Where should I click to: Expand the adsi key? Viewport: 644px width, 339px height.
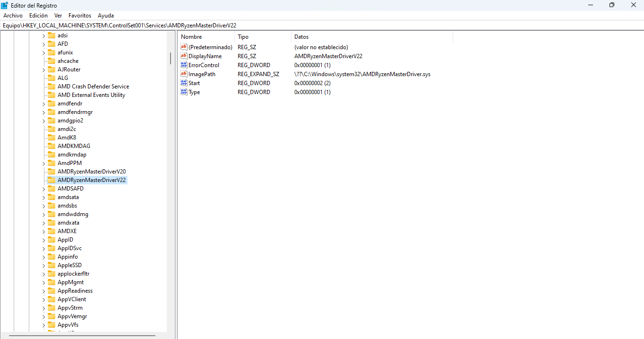click(x=43, y=35)
